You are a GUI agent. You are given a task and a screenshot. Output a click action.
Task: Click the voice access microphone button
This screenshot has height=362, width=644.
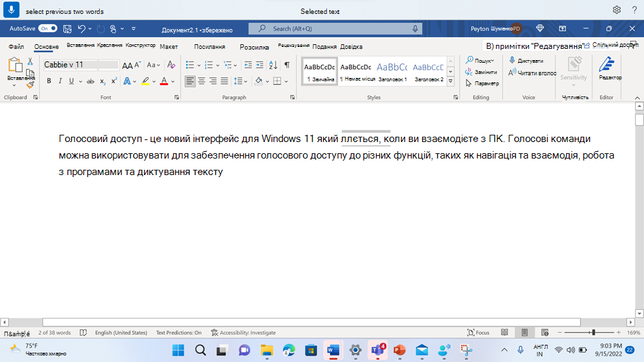click(11, 9)
